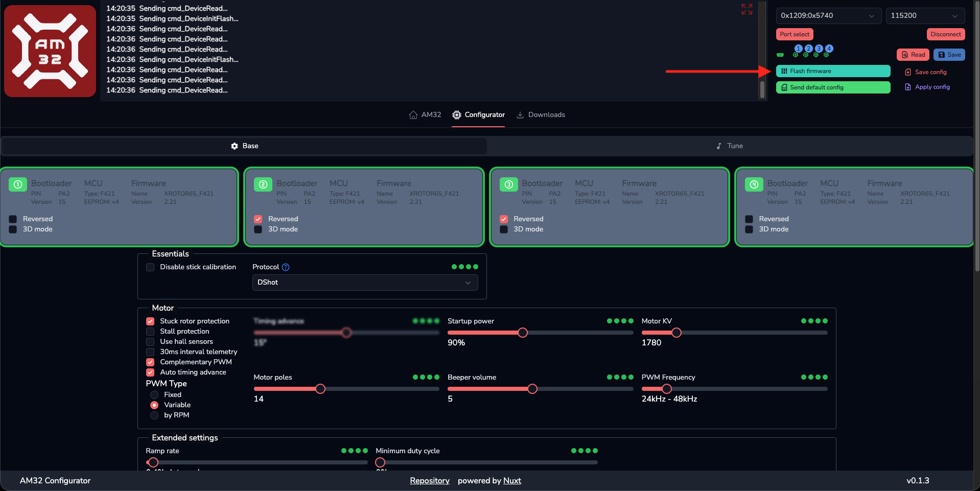
Task: Click the ESC 3 blue badge indicator
Action: tap(819, 49)
